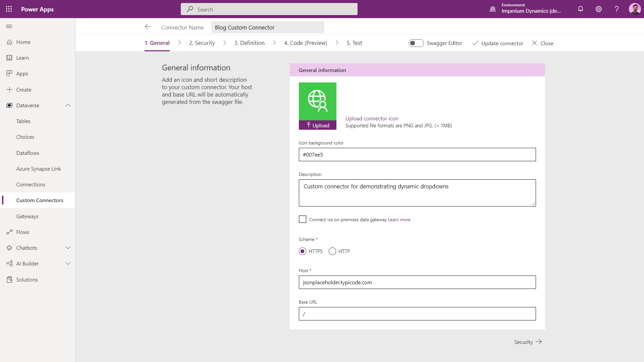Collapse the Dataverse section chevron
This screenshot has height=362, width=644.
point(68,105)
